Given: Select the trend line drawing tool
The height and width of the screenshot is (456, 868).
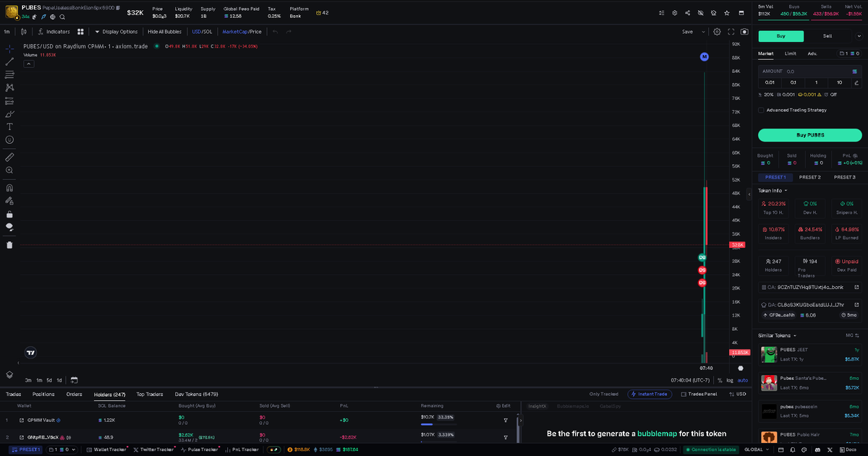Looking at the screenshot, I should 9,61.
